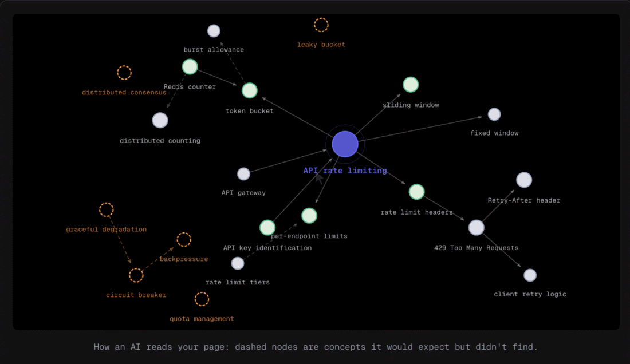This screenshot has height=364, width=630.
Task: Select the dashed leaky bucket node
Action: pos(321,25)
